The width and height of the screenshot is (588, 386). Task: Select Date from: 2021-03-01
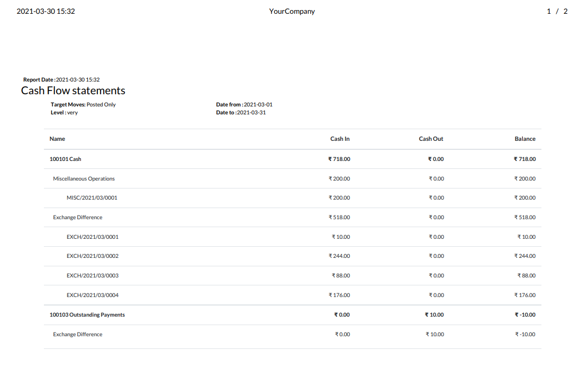point(244,105)
